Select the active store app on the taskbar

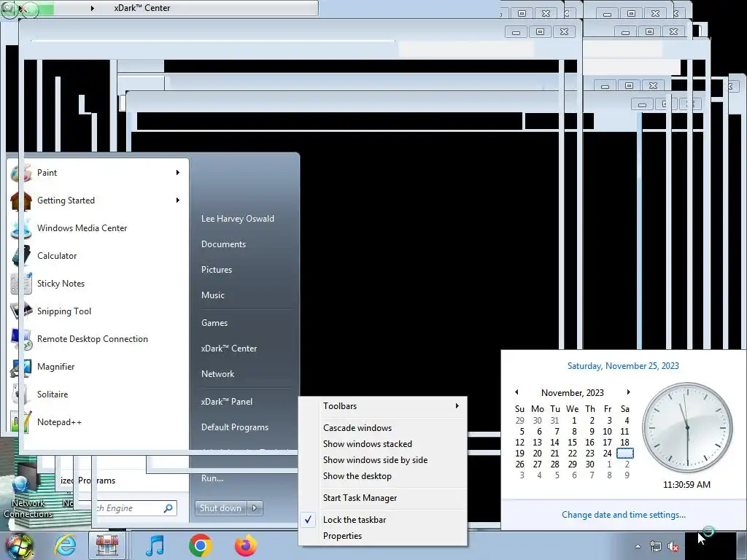pos(107,545)
